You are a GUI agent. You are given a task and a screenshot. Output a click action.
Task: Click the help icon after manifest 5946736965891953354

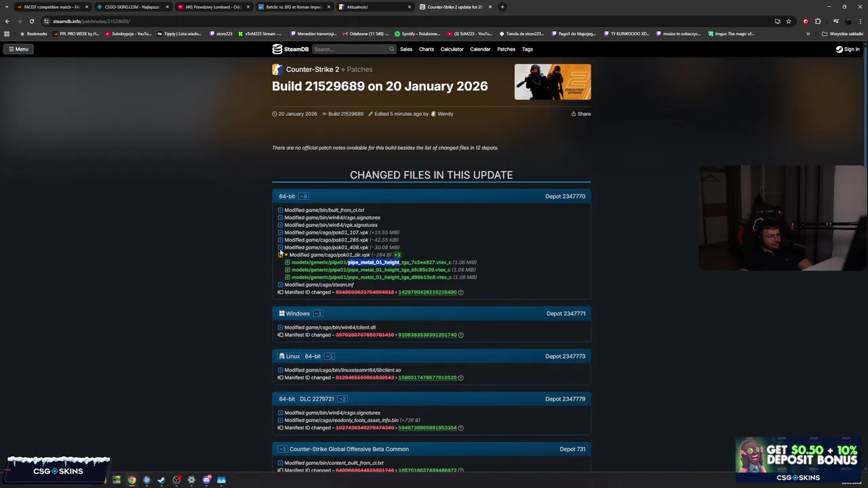point(460,428)
